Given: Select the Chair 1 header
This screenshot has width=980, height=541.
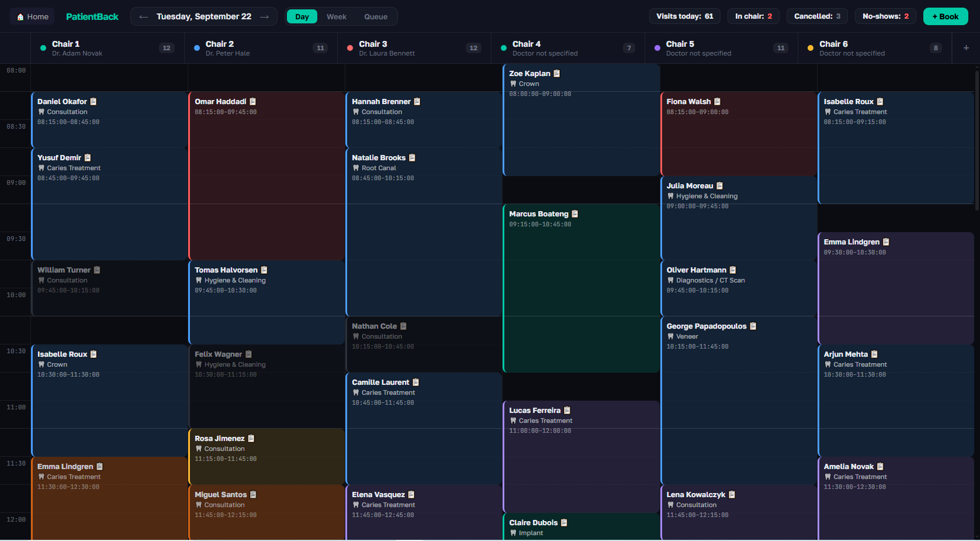Looking at the screenshot, I should [108, 48].
